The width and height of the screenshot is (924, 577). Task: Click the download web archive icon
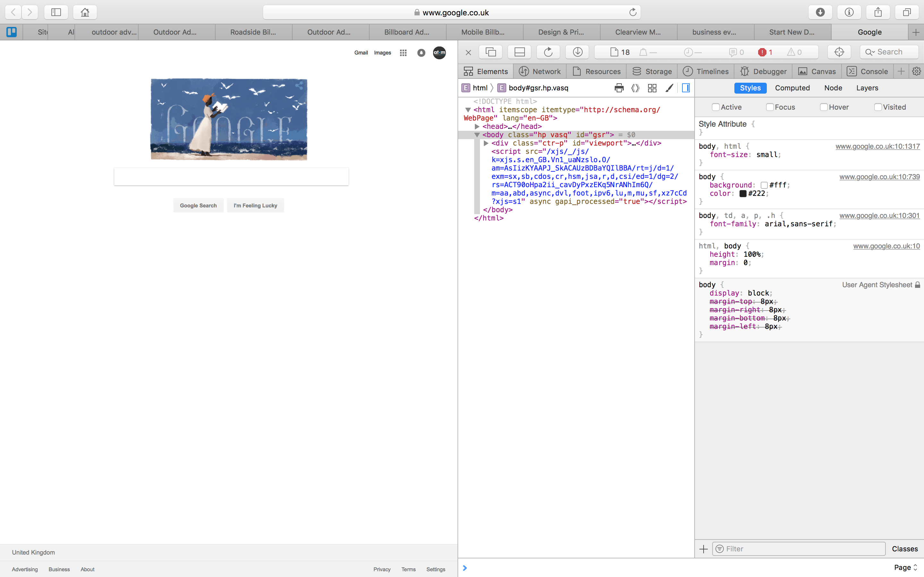coord(577,52)
